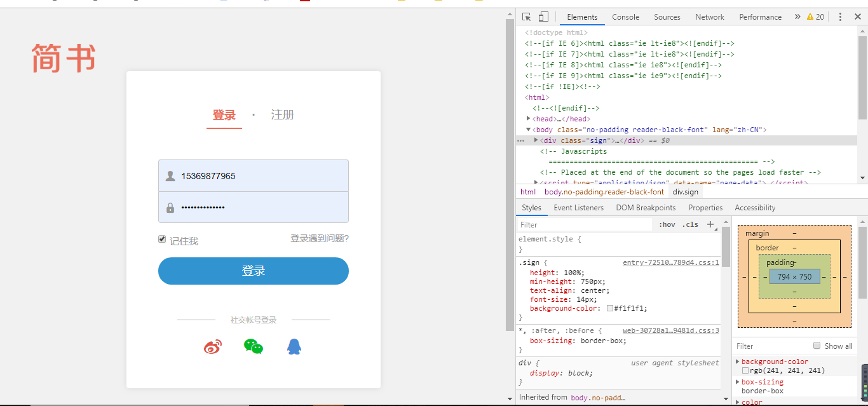Toggle the .cls class editor button
Viewport: 868px width, 406px height.
click(690, 224)
